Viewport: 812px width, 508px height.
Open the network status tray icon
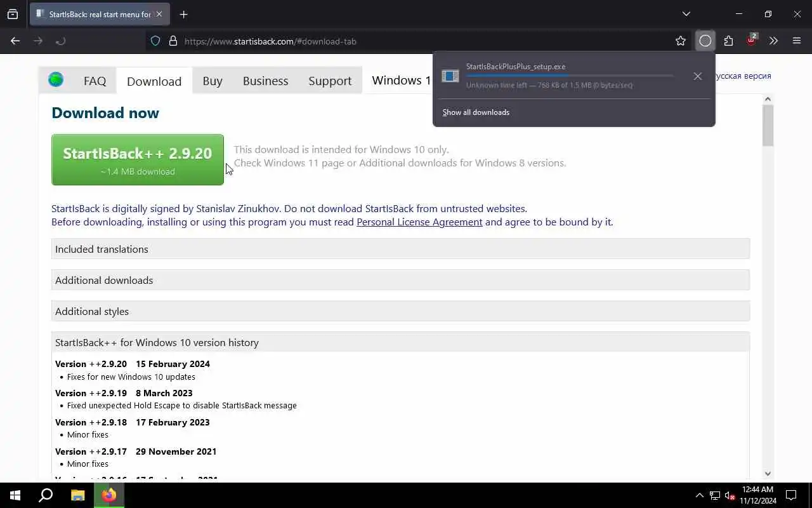(715, 495)
